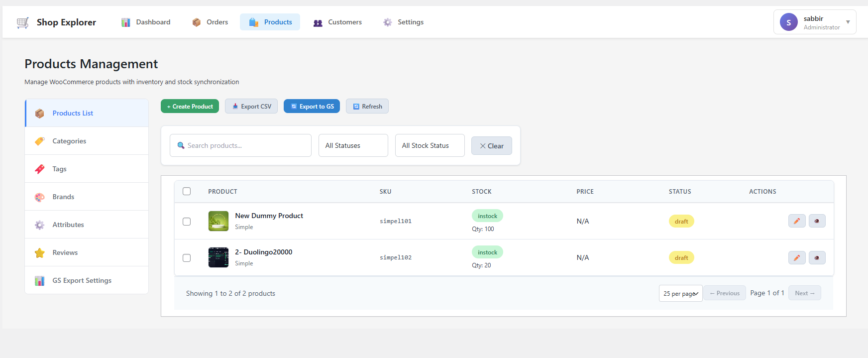Click the Export to GS button
868x358 pixels.
312,107
